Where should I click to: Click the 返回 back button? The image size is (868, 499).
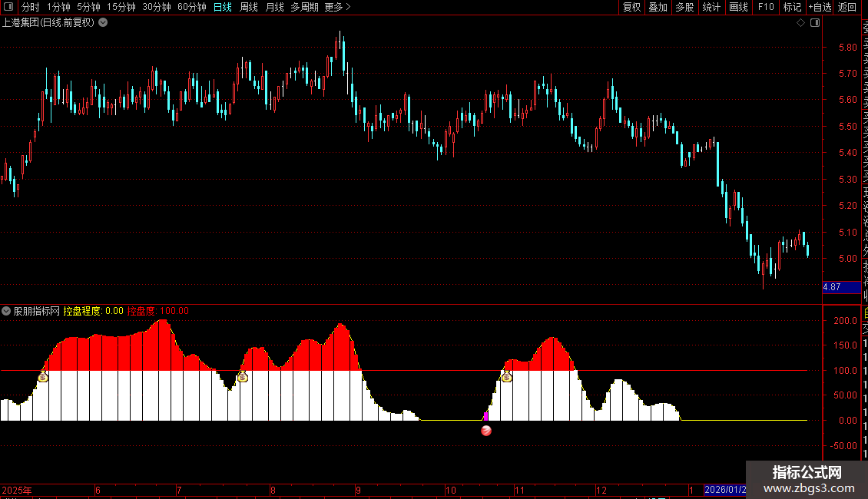(x=847, y=7)
